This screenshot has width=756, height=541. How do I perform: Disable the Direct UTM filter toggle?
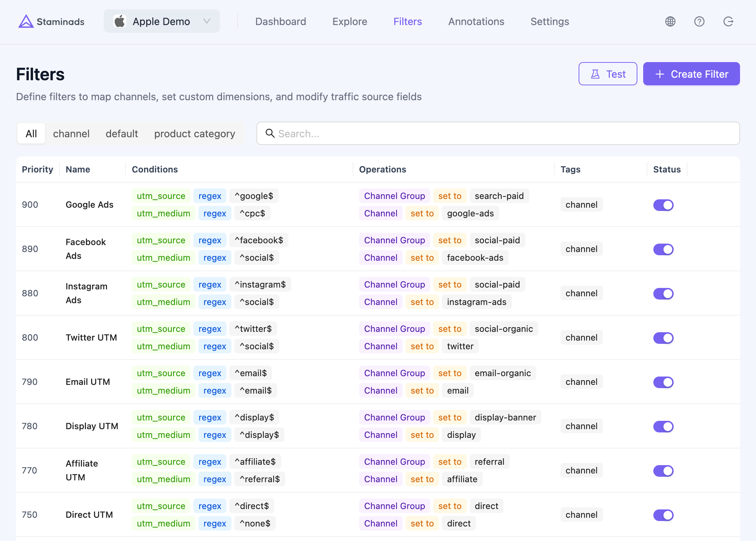point(663,515)
